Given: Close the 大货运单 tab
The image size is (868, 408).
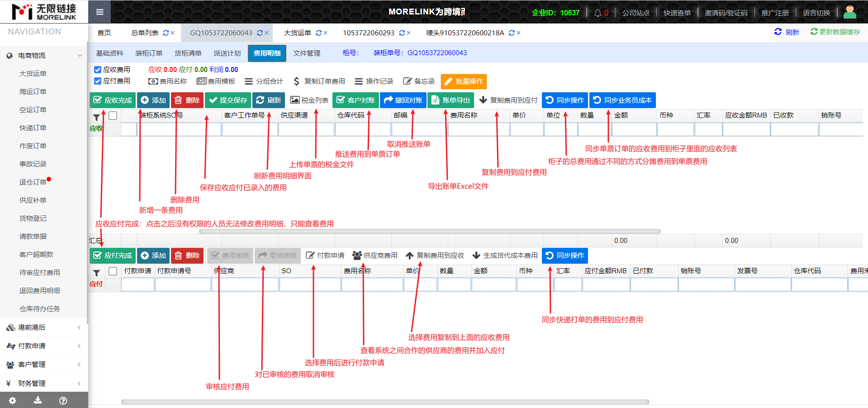Looking at the screenshot, I should click(x=326, y=33).
